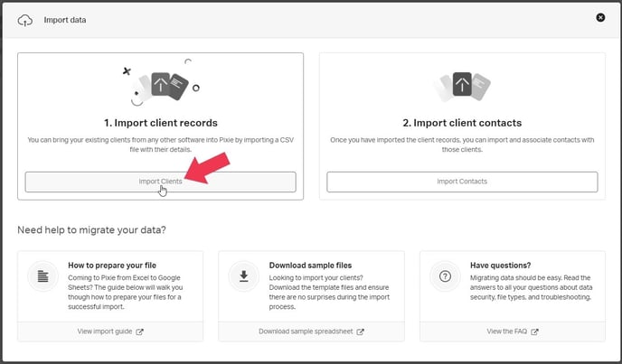
Task: Select the "1. Import client records" heading
Action: 160,123
